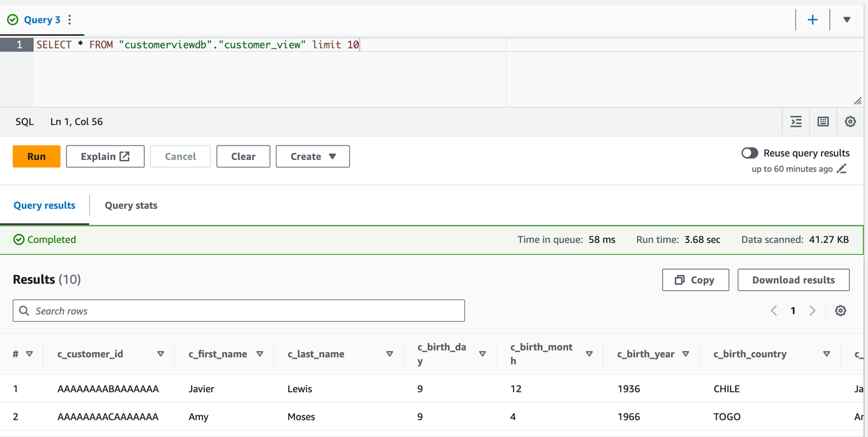The height and width of the screenshot is (437, 868).
Task: Clear the query editor
Action: tap(243, 156)
